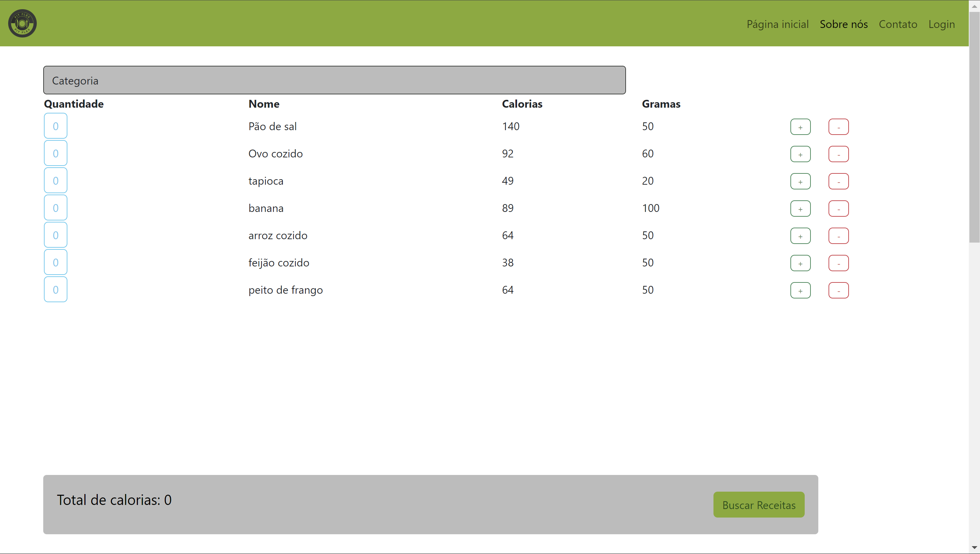Click the Login link
This screenshot has height=554, width=980.
coord(941,24)
